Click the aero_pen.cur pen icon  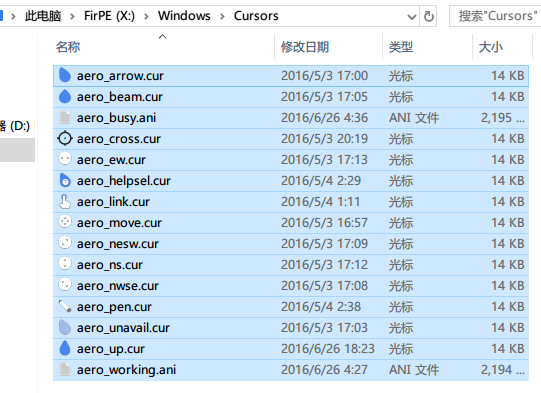(x=65, y=306)
